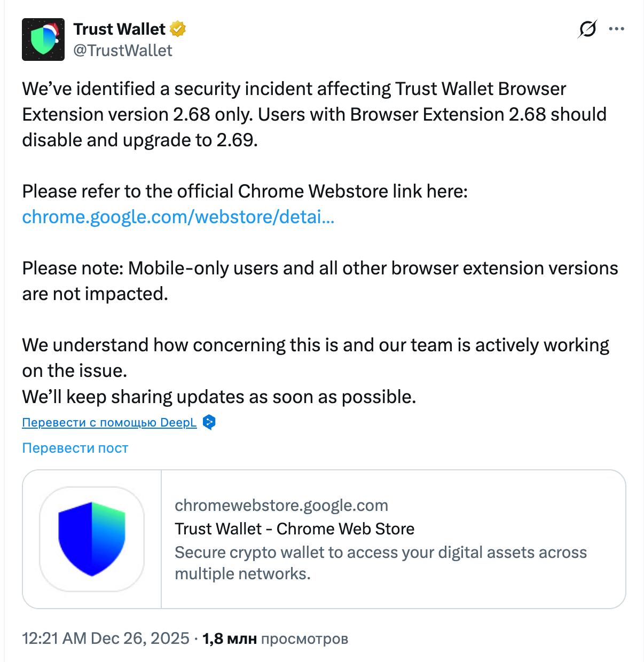Screen dimensions: 644x662
Task: Click "Перевести с помощью DeepL" link
Action: pyautogui.click(x=109, y=422)
